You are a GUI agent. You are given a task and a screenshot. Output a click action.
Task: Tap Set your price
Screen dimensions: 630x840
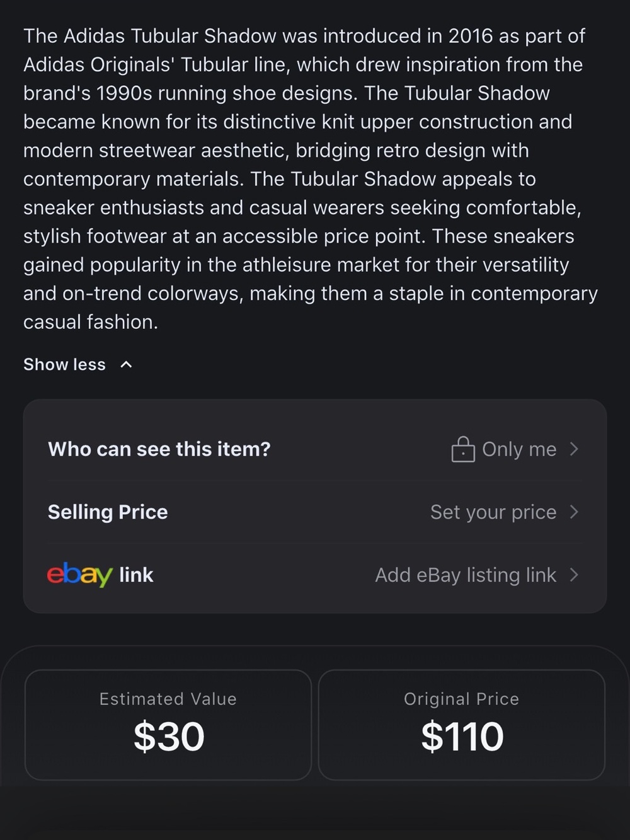[x=493, y=512]
